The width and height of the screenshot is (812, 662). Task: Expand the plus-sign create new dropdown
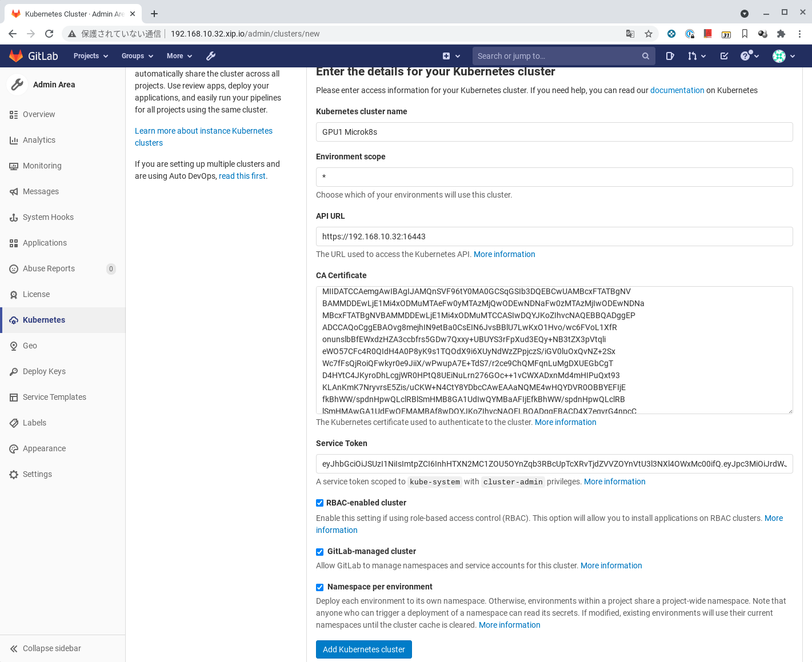click(x=451, y=55)
